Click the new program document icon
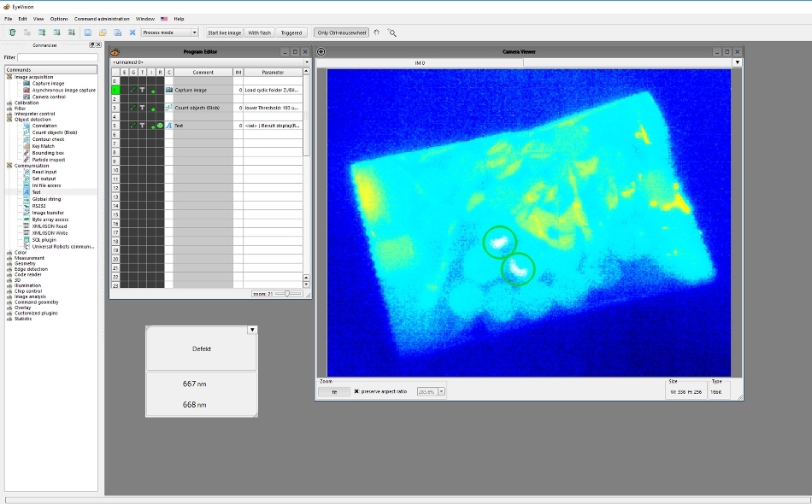 pyautogui.click(x=88, y=32)
